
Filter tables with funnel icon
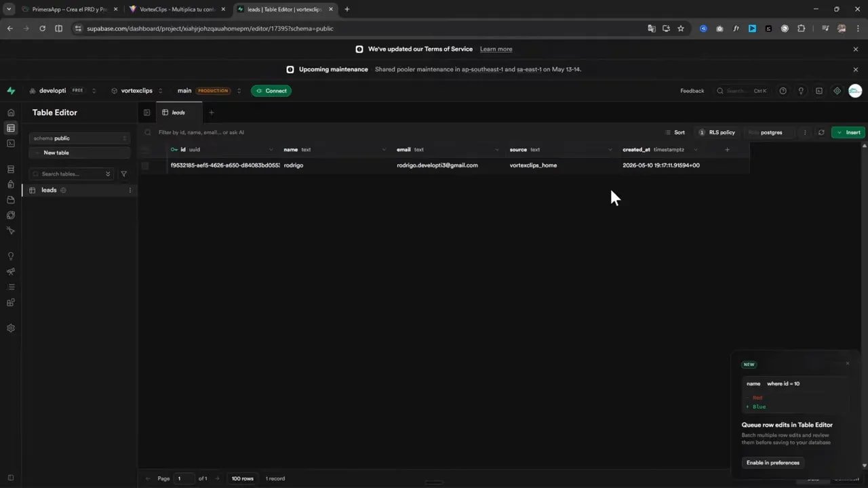point(123,174)
